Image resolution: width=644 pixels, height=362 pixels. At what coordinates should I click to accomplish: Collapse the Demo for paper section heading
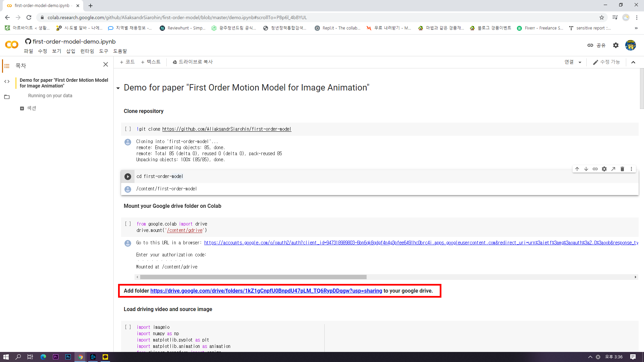coord(118,88)
